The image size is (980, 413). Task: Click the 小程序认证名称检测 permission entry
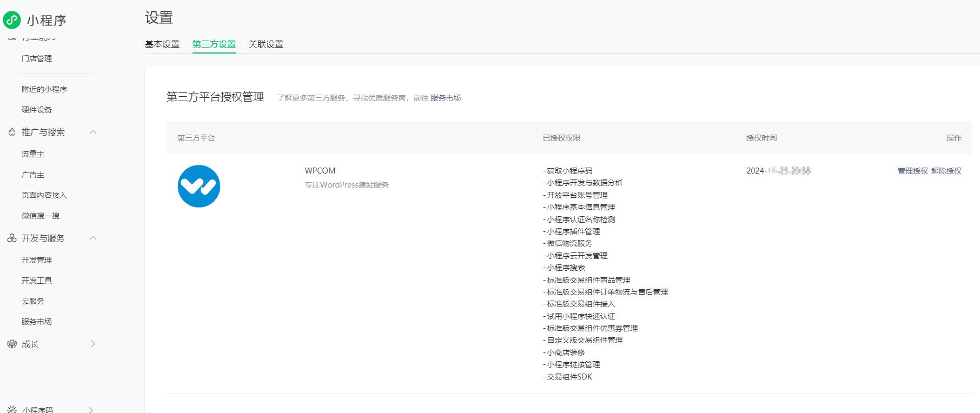[579, 219]
